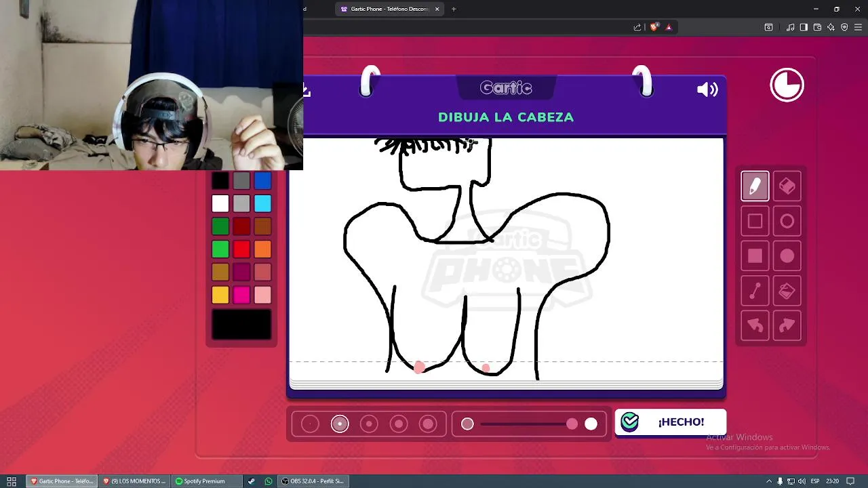The image size is (868, 488).
Task: Pick the bright green color swatch
Action: pyautogui.click(x=220, y=249)
